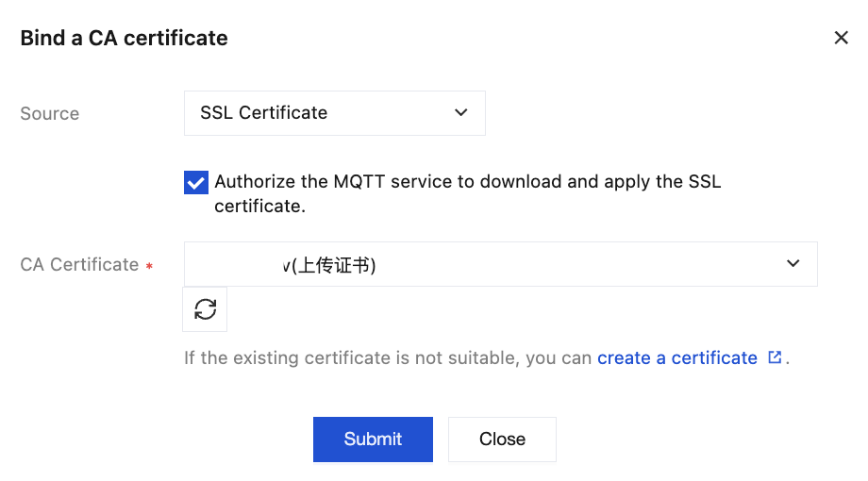Click the Bind a CA certificate dialog title
Viewport: 868px width, 481px height.
point(124,39)
